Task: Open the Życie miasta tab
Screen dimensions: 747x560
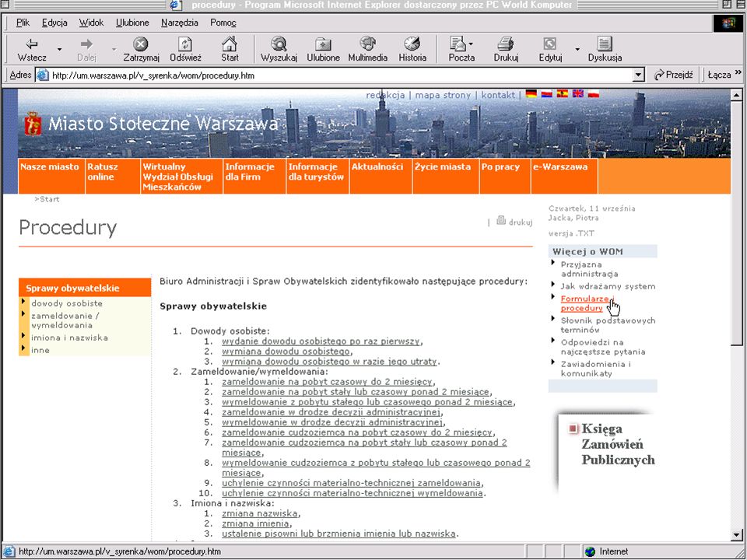Action: pyautogui.click(x=446, y=177)
